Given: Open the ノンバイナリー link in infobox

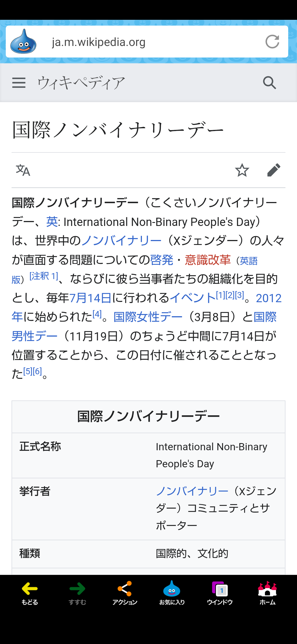Looking at the screenshot, I should coord(192,491).
